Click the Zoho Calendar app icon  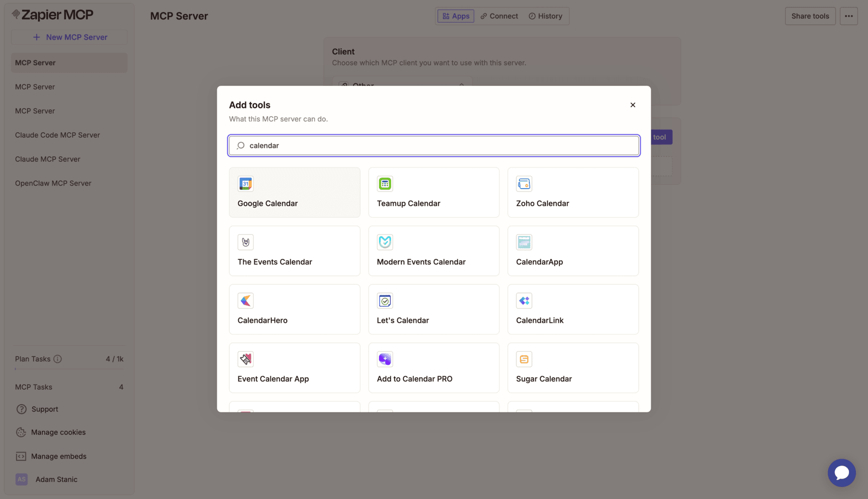point(524,184)
